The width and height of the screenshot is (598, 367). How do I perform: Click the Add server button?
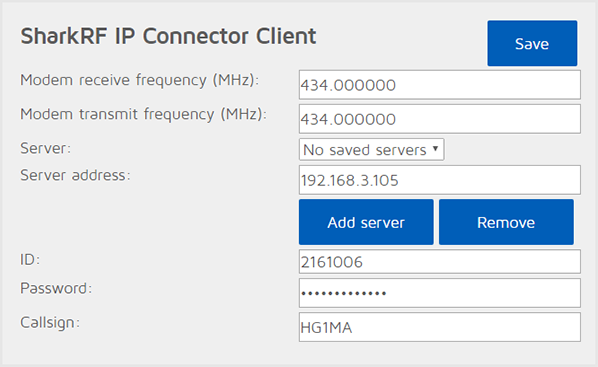366,222
